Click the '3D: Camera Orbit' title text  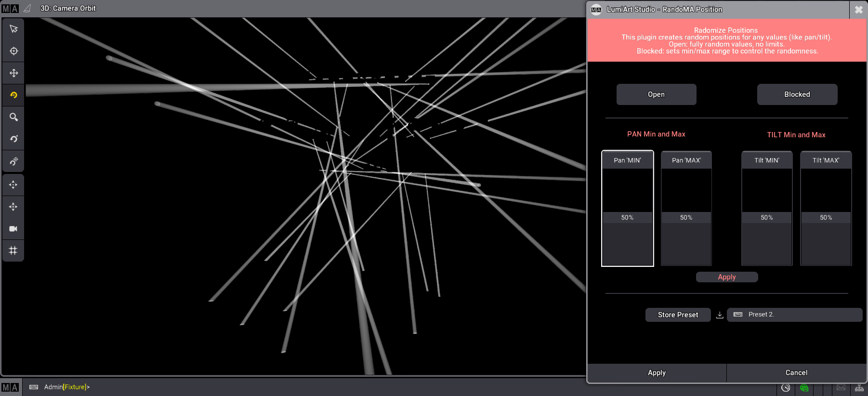coord(68,8)
